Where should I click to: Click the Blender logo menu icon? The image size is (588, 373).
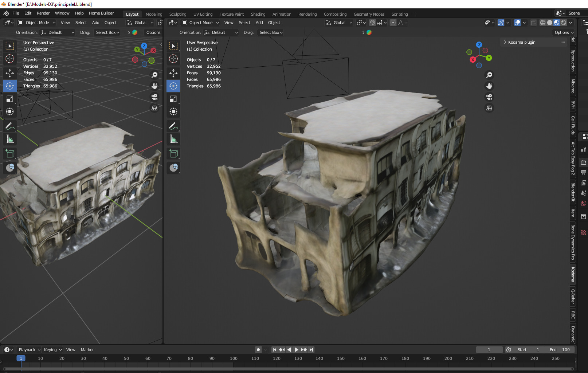coord(6,13)
